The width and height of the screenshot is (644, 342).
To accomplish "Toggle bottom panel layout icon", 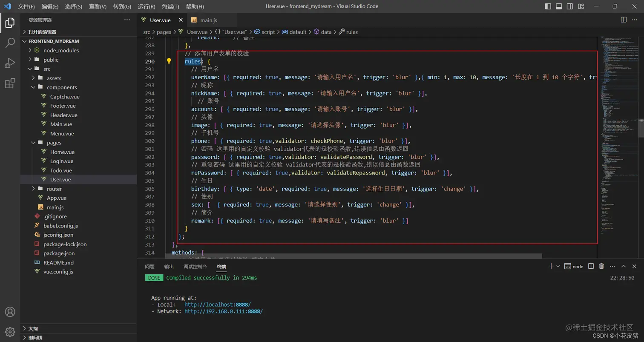I will click(559, 6).
